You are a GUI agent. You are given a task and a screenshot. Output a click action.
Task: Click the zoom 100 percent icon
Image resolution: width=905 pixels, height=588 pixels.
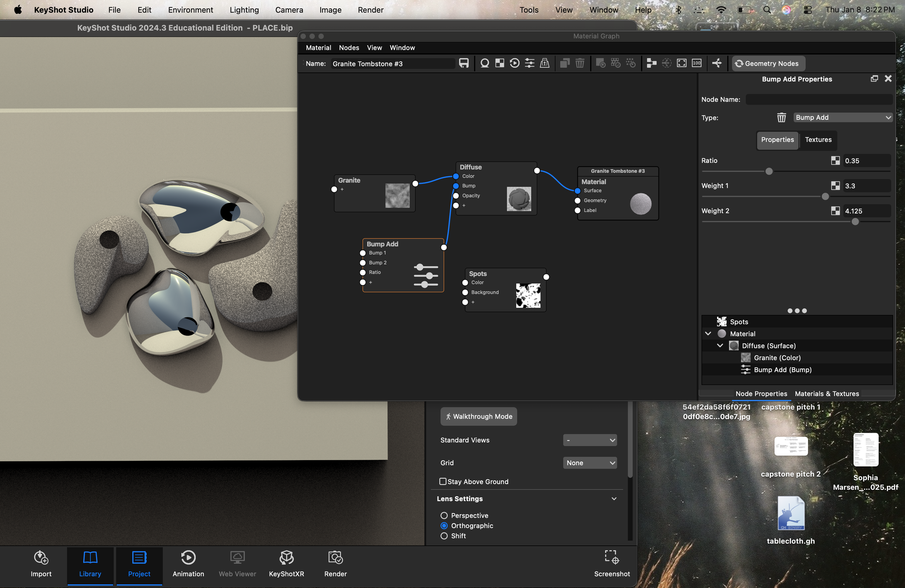pyautogui.click(x=696, y=63)
